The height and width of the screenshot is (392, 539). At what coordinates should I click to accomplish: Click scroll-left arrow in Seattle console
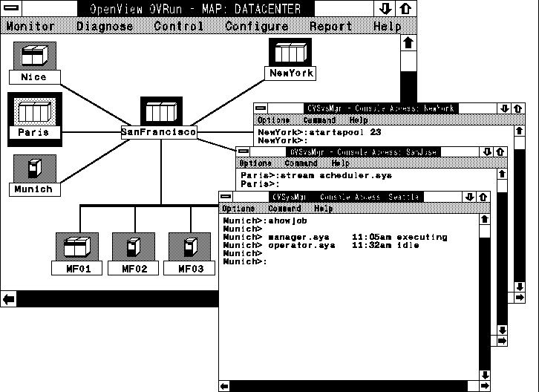point(224,386)
